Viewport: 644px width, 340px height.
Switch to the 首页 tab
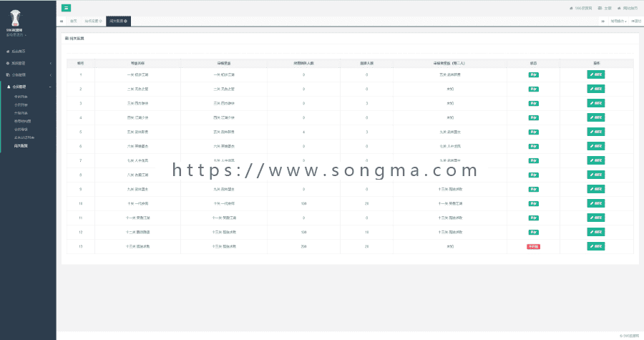pyautogui.click(x=73, y=21)
